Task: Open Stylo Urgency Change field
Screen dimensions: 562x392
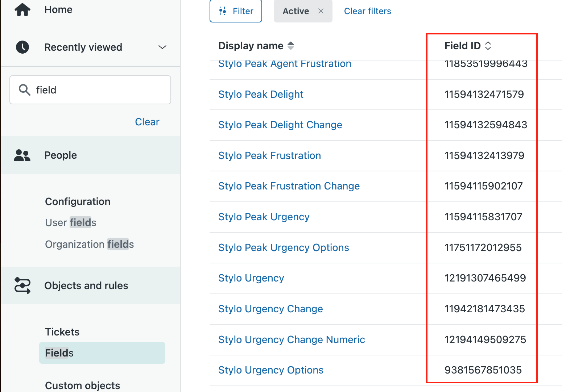Action: coord(270,309)
